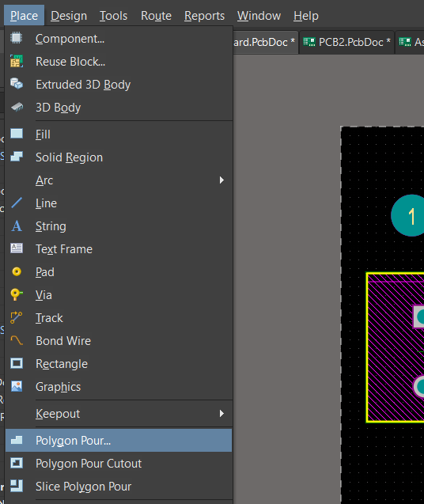424x504 pixels.
Task: Click the Component chip icon
Action: [x=16, y=38]
